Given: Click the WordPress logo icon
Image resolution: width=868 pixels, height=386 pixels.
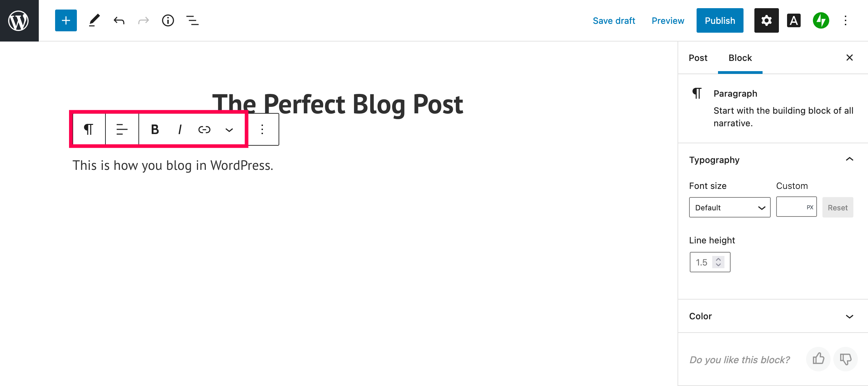Looking at the screenshot, I should coord(19,21).
